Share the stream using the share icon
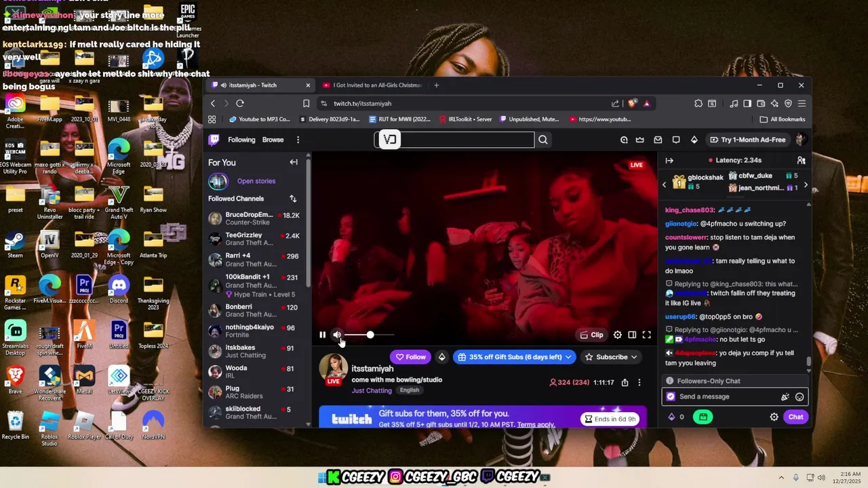Screen dimensions: 868x488 tap(625, 383)
